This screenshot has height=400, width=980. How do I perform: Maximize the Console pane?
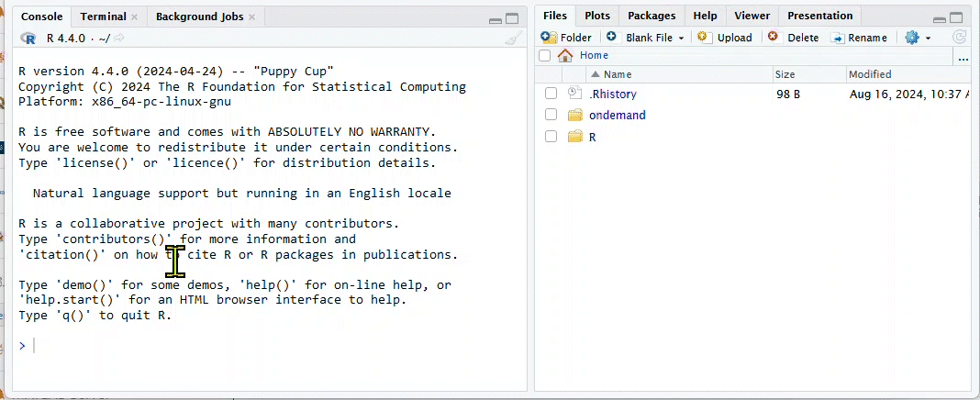tap(512, 18)
